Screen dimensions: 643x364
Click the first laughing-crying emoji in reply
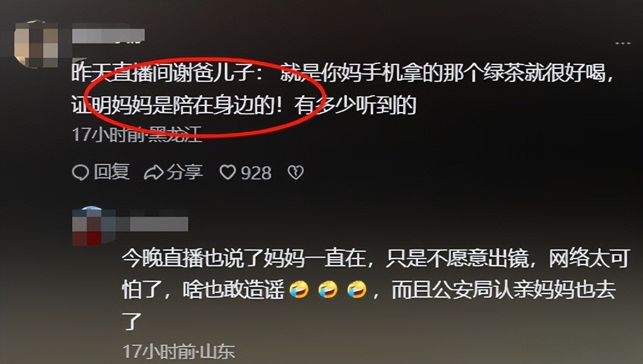(x=299, y=290)
